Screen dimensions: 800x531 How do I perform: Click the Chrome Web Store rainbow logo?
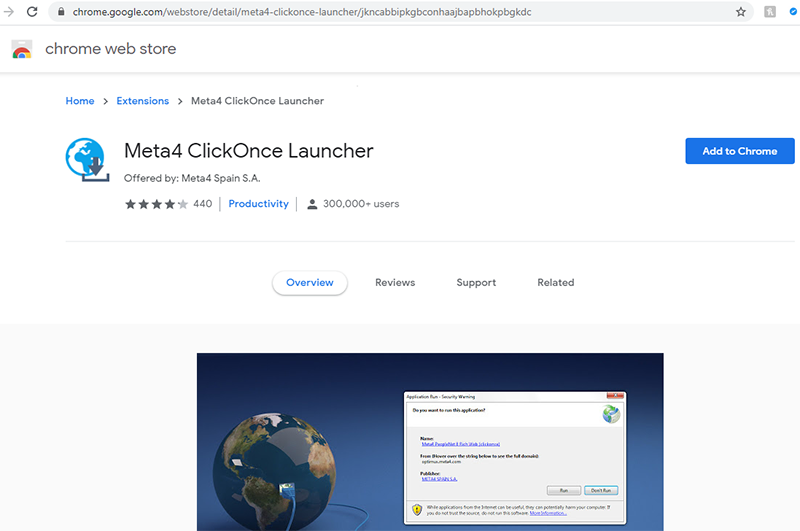pyautogui.click(x=22, y=49)
